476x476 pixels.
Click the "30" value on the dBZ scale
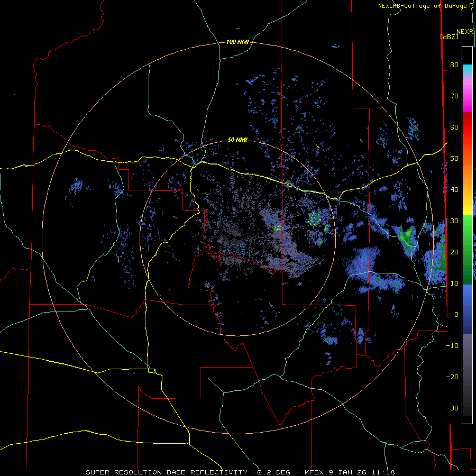454,221
